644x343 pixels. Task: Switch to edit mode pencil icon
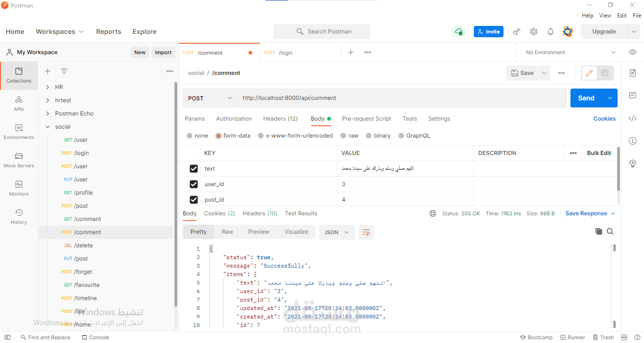pos(589,73)
